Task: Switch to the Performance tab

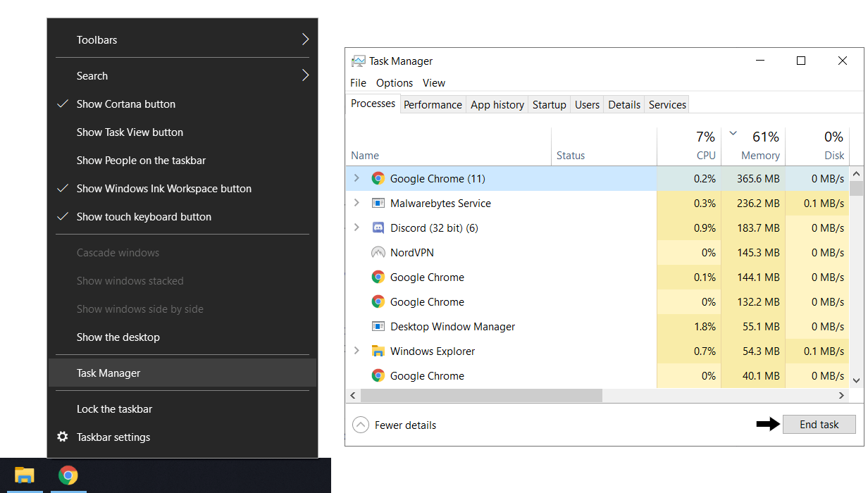Action: (x=433, y=104)
